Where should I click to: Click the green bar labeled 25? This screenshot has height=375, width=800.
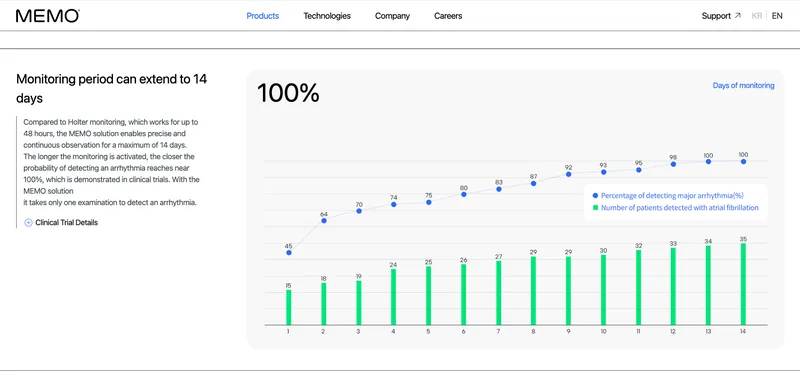pos(429,295)
